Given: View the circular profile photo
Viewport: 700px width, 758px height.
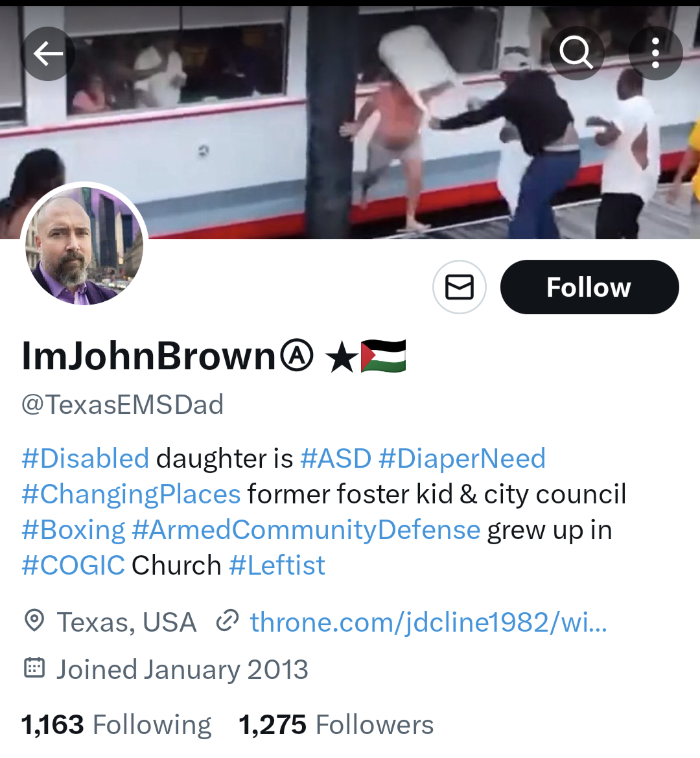Looking at the screenshot, I should (x=84, y=246).
